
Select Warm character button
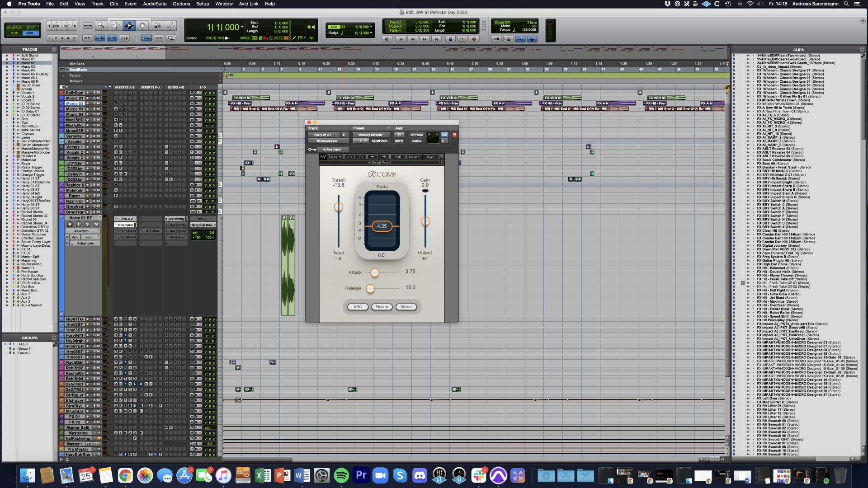[x=406, y=307]
